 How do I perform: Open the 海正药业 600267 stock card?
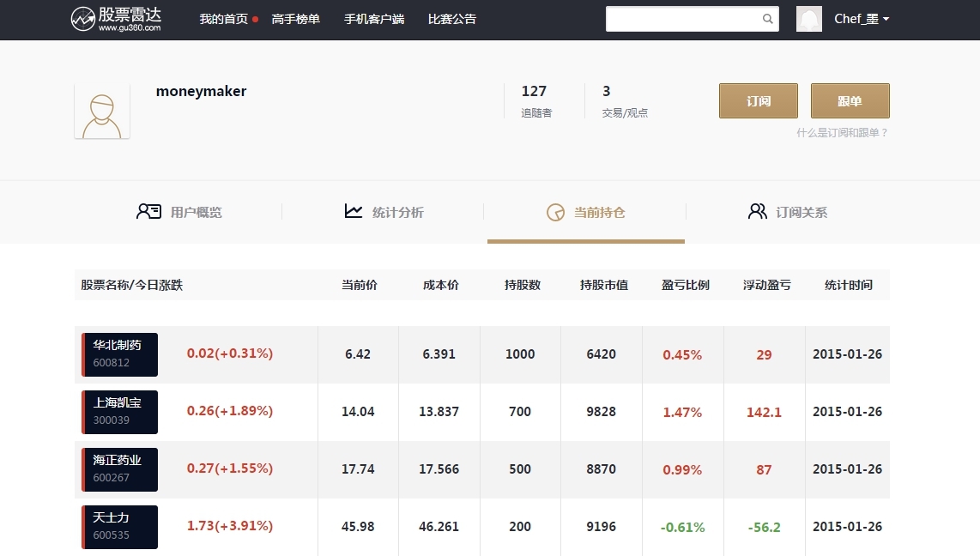(x=119, y=469)
